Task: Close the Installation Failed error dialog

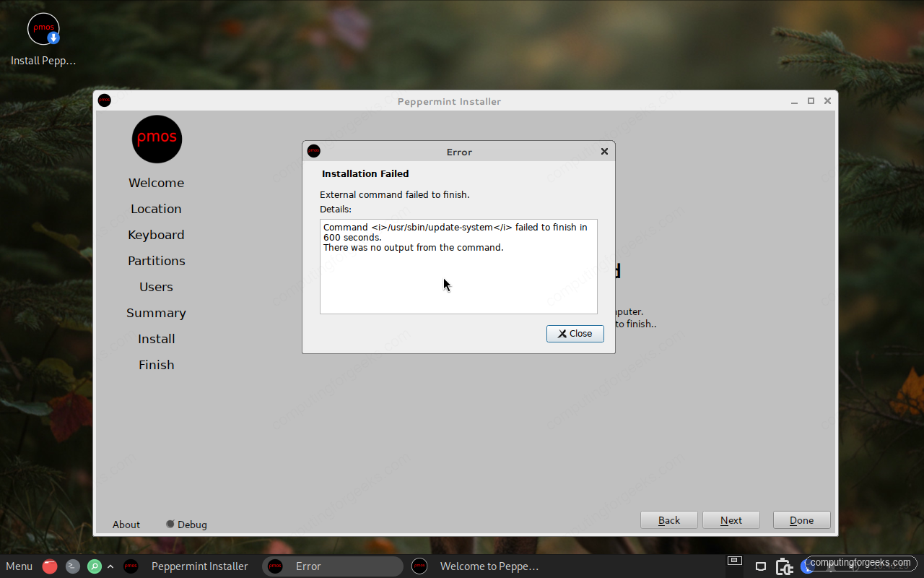Action: [x=575, y=333]
